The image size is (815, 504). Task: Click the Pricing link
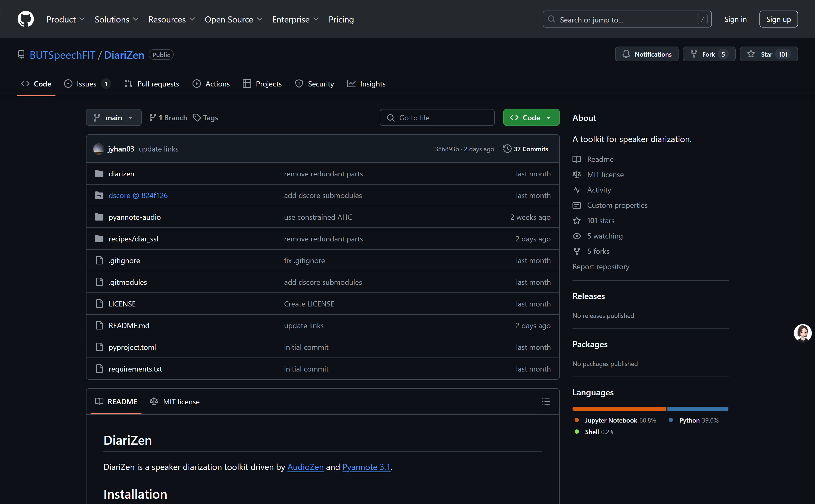pos(341,19)
